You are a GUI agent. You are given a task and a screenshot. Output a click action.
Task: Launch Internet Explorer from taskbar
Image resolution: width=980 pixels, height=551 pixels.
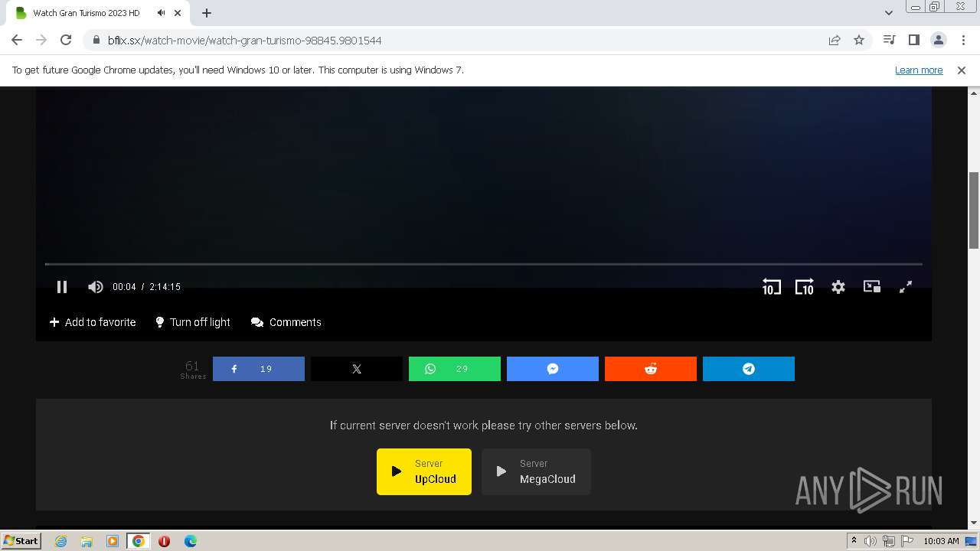point(60,541)
